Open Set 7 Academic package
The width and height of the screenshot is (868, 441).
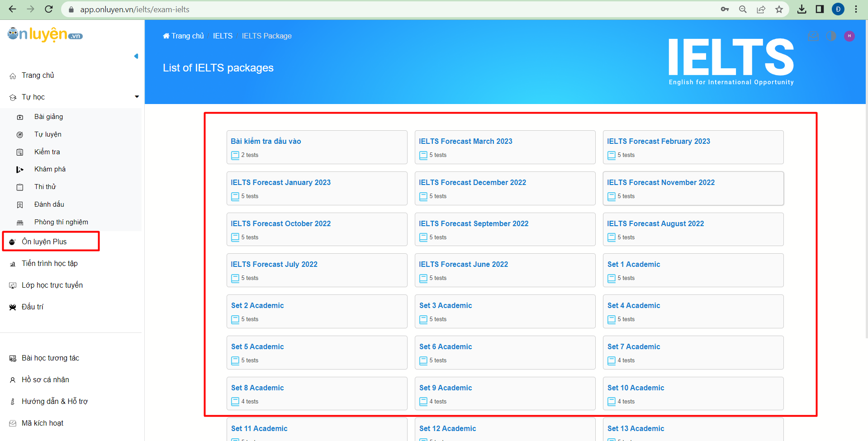(693, 352)
